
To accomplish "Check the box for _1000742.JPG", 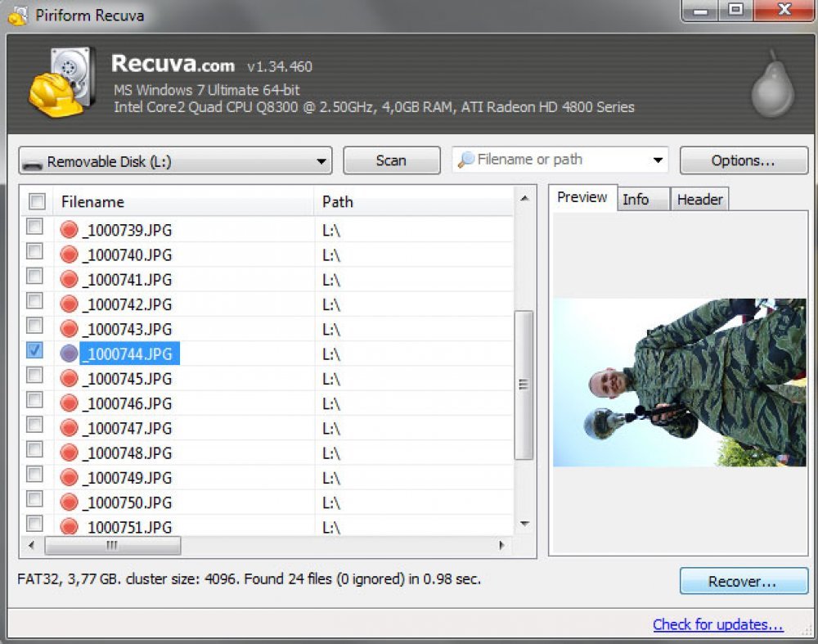I will point(34,300).
